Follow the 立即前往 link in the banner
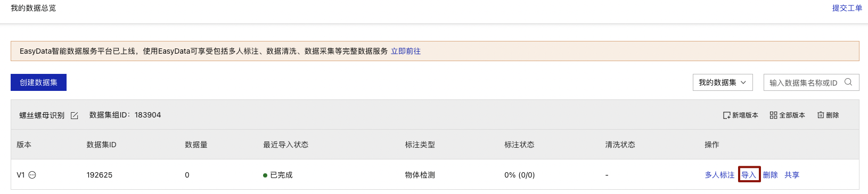Image resolution: width=868 pixels, height=194 pixels. pos(406,51)
